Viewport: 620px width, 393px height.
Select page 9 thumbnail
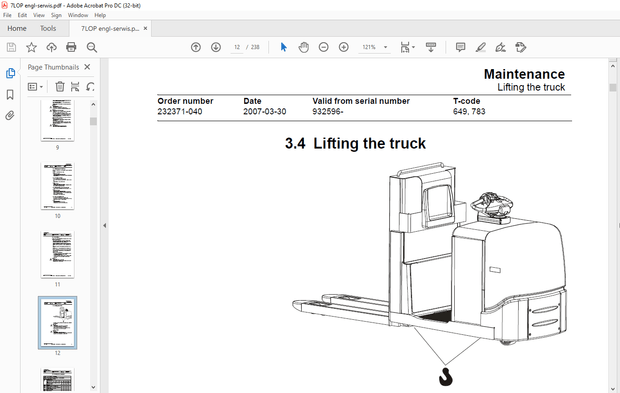57,120
